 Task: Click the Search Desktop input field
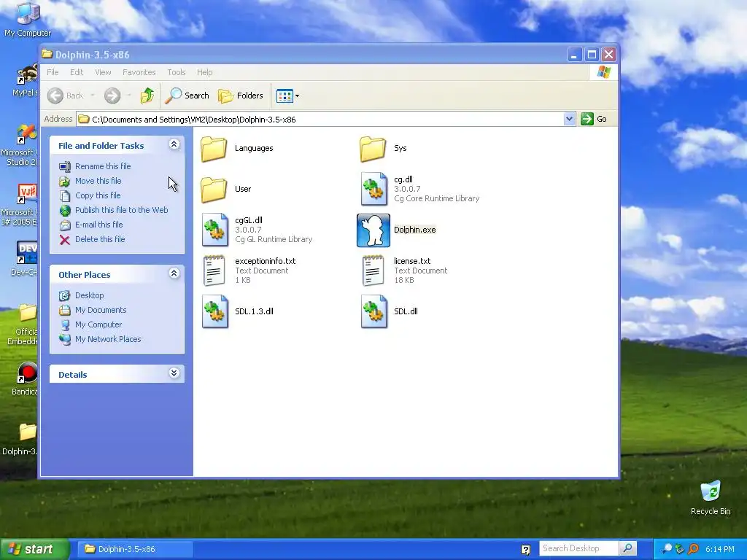[578, 548]
